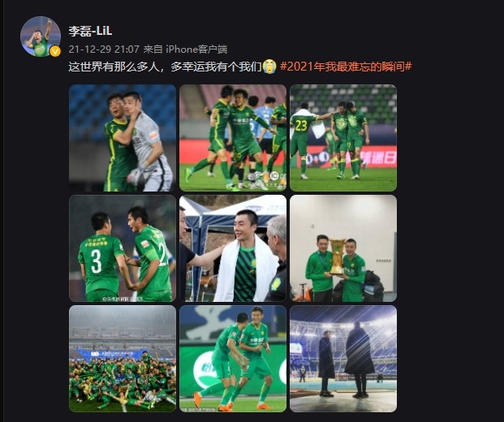
Task: Open photo of goalkeeper hugging teammate
Action: click(x=123, y=138)
